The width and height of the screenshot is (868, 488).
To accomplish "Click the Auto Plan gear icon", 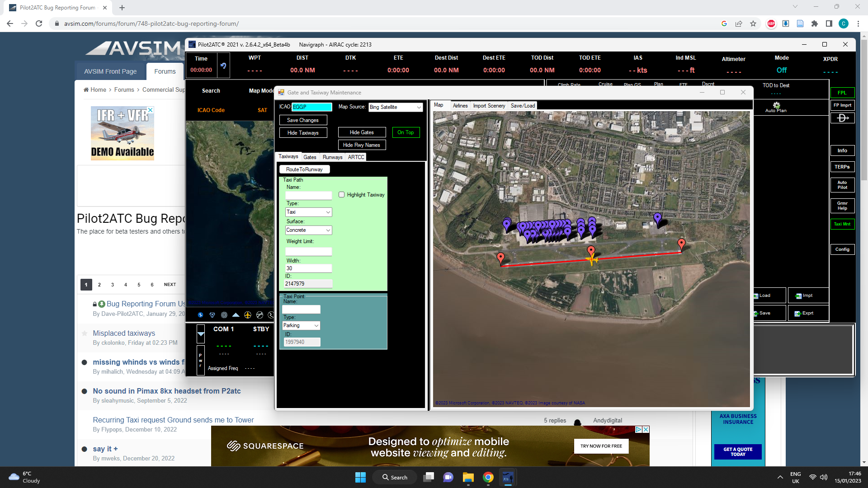I will tap(776, 105).
